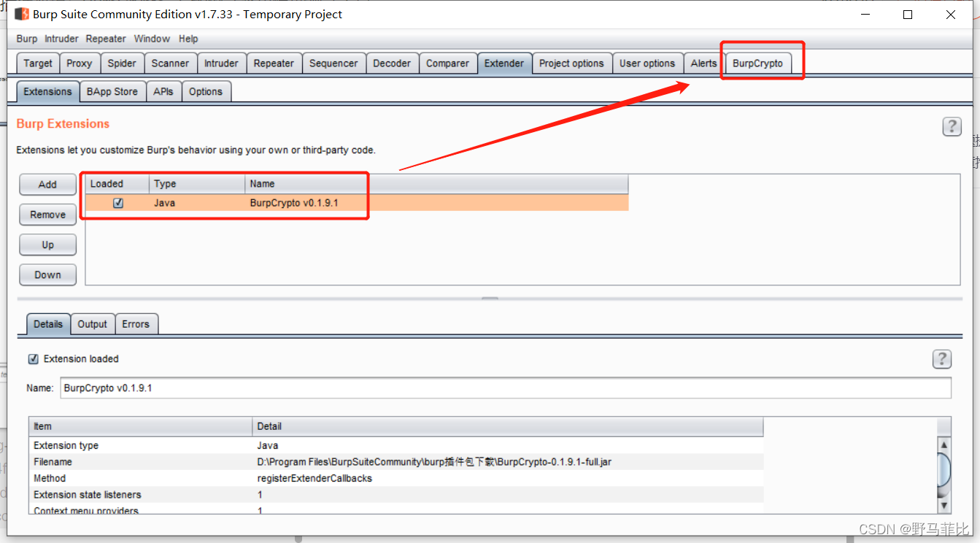Click the Burp Suite logo in title bar

[x=22, y=14]
